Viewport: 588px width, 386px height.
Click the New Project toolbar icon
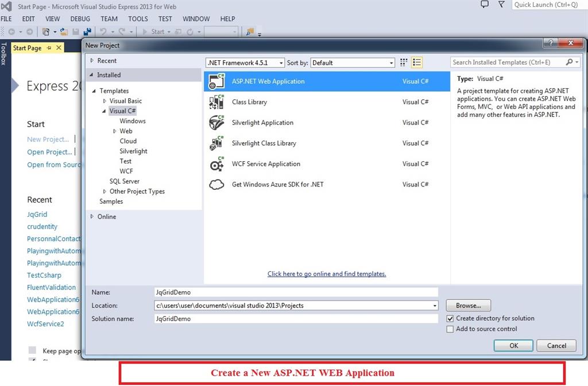tap(46, 32)
